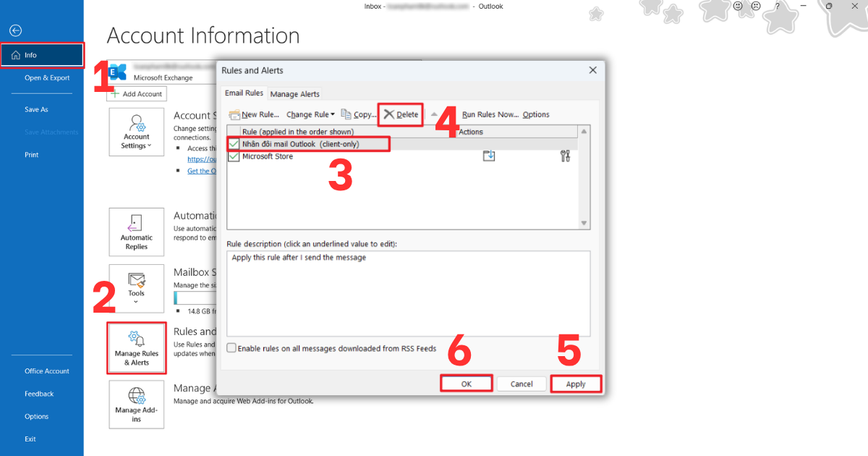The width and height of the screenshot is (868, 456).
Task: Switch to the Manage Alerts tab
Action: 294,94
